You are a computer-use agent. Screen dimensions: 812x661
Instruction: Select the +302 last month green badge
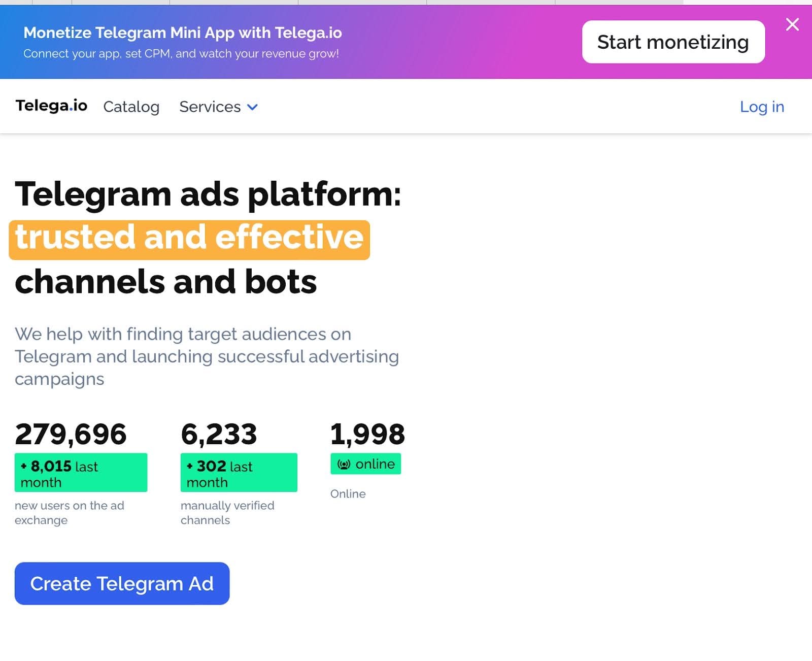pos(239,473)
